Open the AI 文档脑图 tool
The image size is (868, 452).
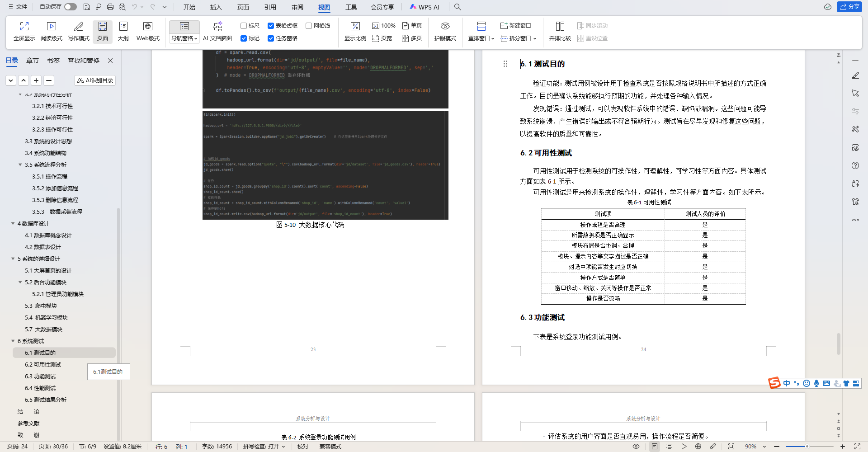[x=217, y=31]
